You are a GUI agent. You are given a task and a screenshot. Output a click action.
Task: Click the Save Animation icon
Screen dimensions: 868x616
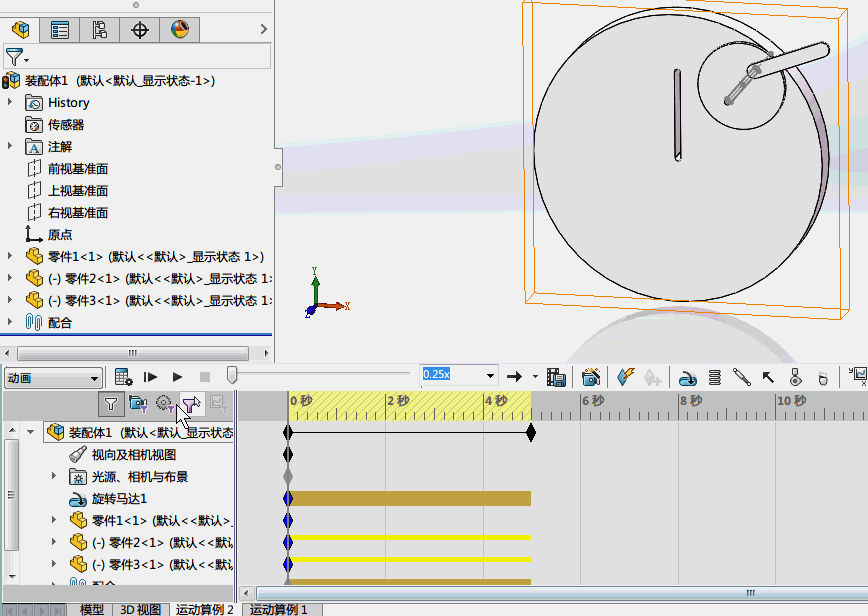[556, 377]
